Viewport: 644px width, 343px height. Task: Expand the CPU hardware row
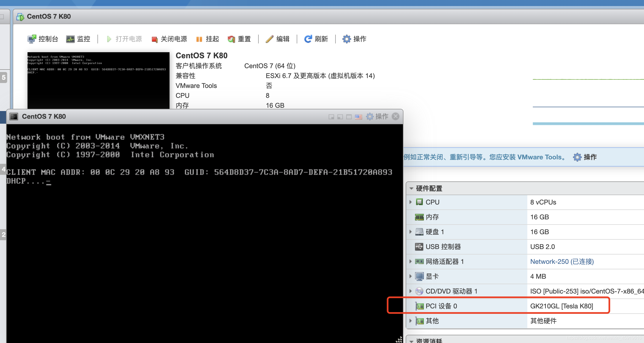[x=411, y=202]
